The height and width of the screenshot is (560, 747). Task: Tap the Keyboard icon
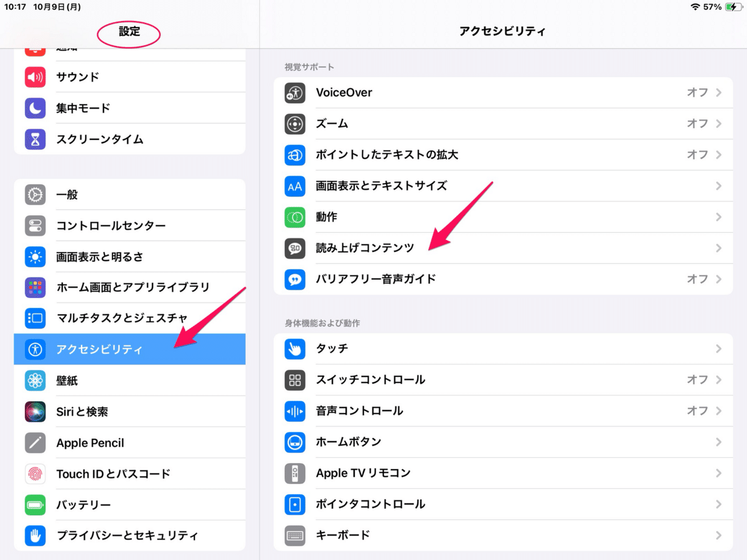295,535
